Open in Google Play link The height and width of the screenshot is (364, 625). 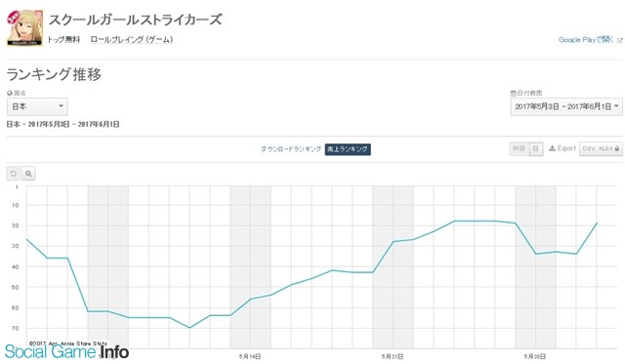point(586,40)
